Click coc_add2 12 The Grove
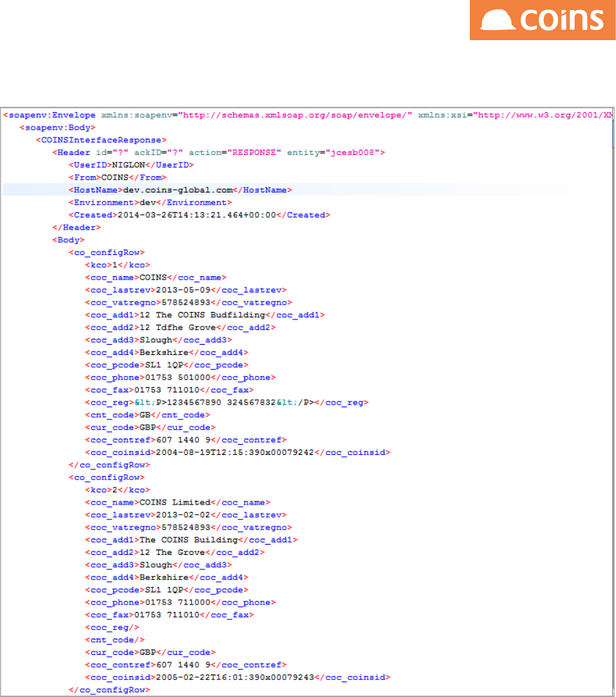The image size is (616, 697). coord(175,552)
